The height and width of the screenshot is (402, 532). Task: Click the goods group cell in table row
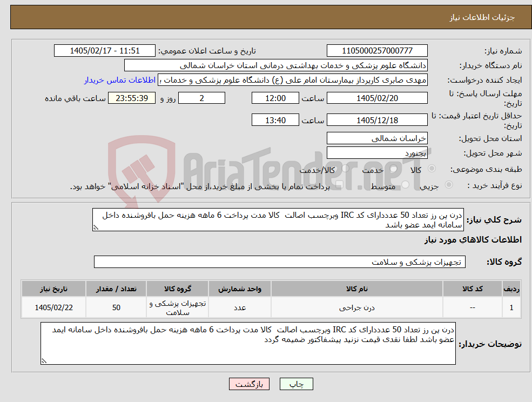(178, 307)
